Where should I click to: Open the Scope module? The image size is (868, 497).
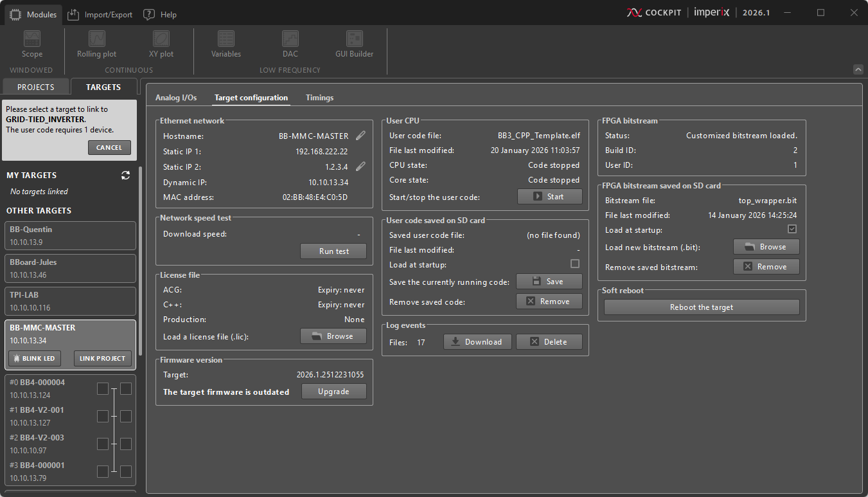[x=31, y=44]
